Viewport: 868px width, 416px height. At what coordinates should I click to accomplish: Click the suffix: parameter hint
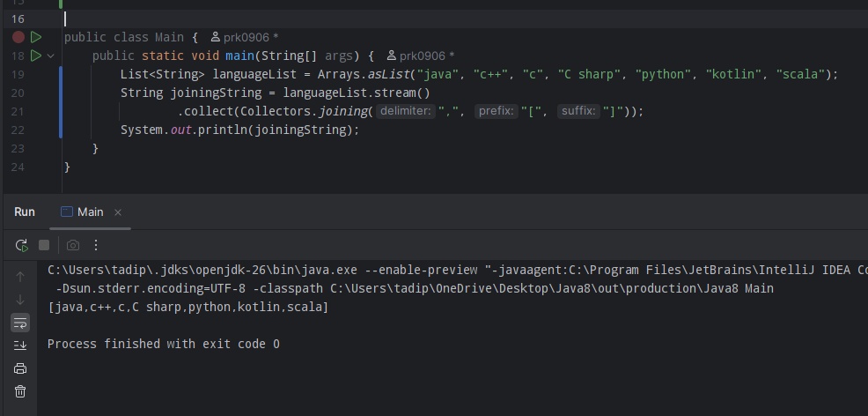[x=578, y=111]
